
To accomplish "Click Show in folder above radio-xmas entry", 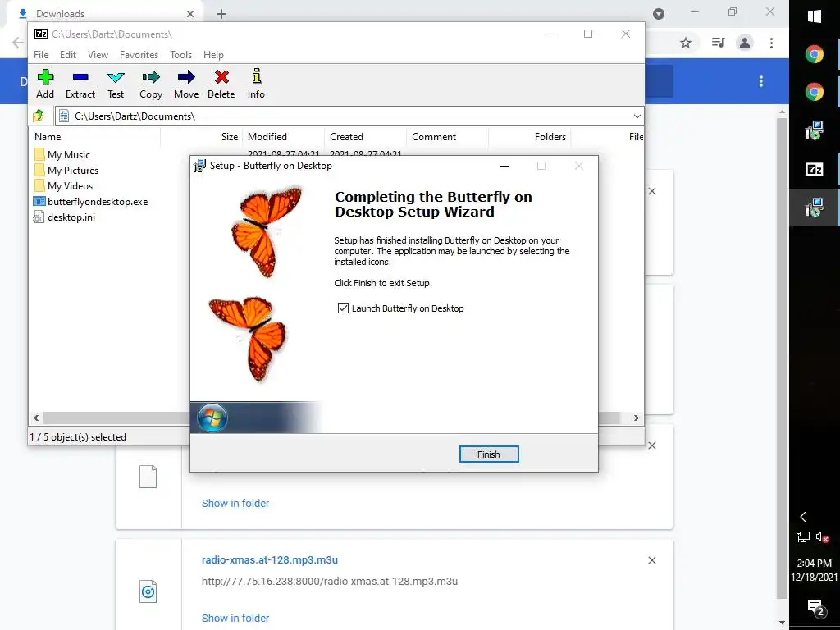I will (235, 503).
